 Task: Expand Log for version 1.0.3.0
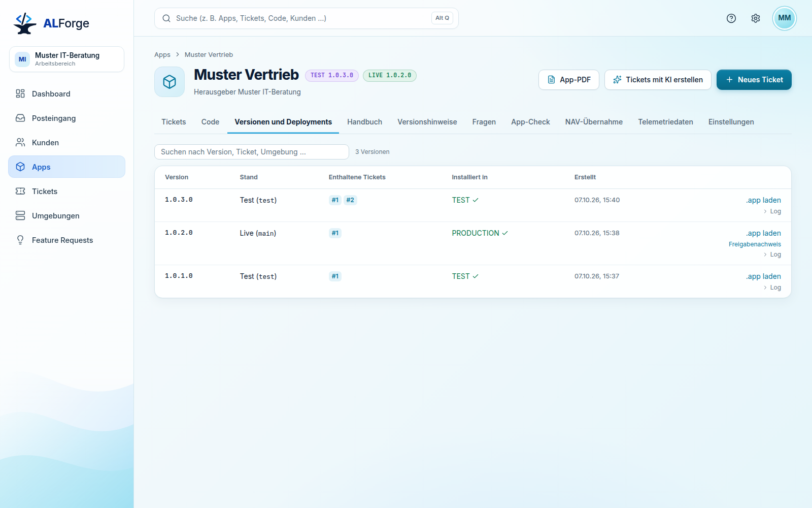tap(772, 211)
